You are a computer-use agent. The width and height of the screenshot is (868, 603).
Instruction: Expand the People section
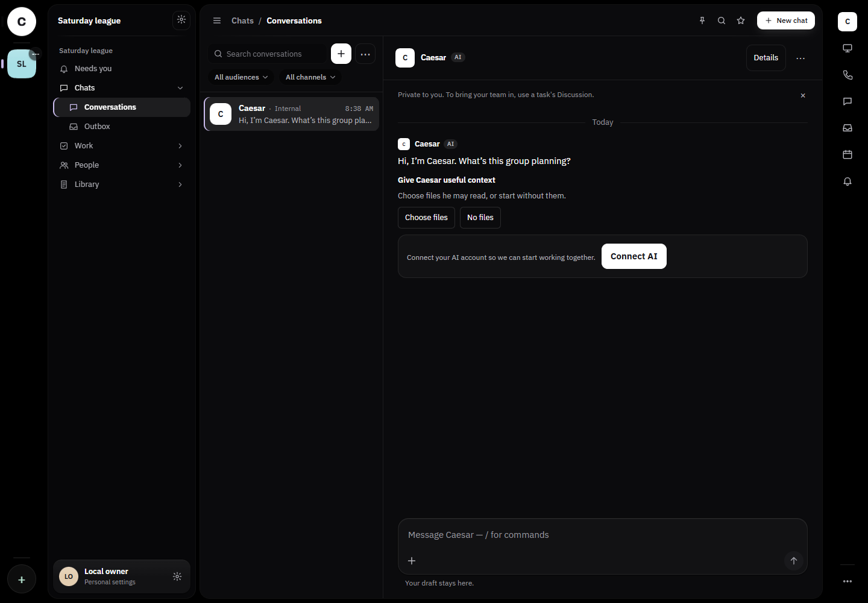(x=180, y=165)
